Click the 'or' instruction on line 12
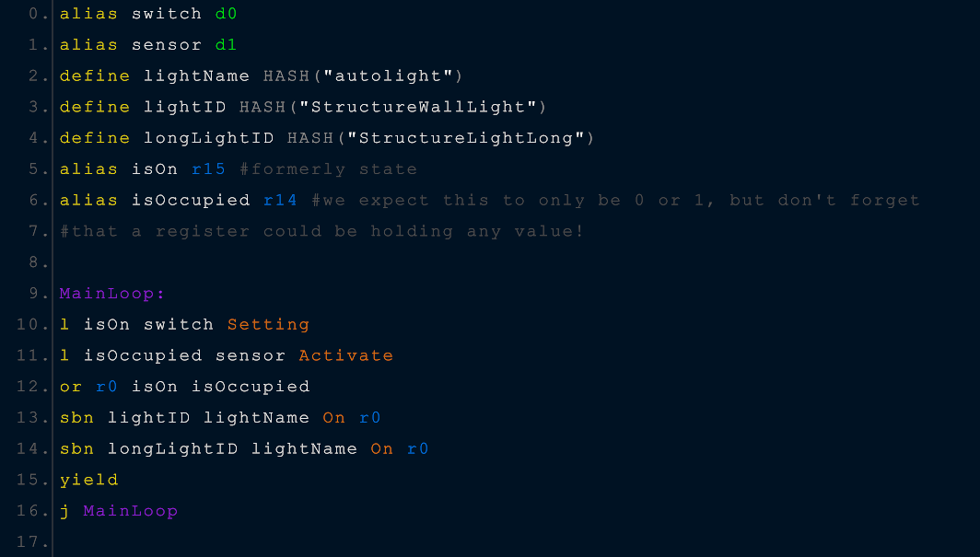 71,387
